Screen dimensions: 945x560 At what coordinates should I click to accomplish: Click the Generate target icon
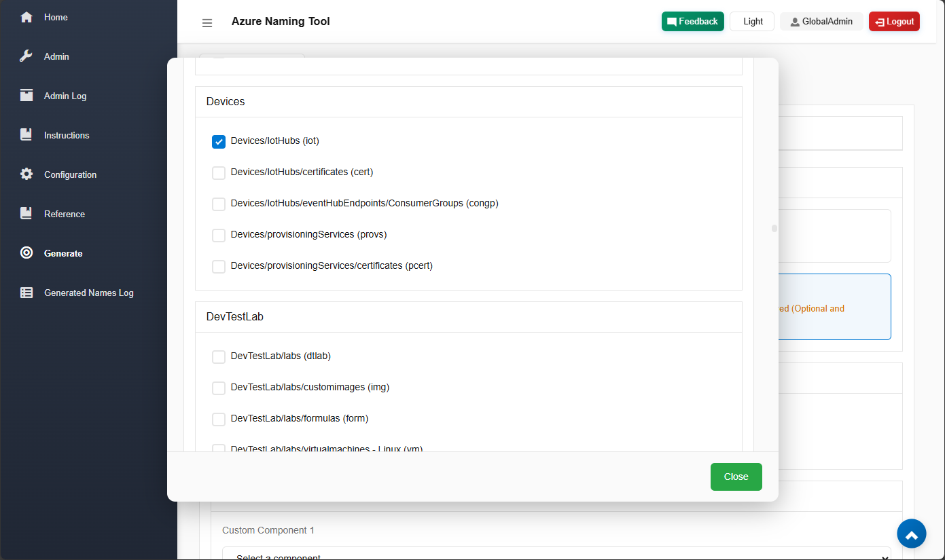tap(26, 253)
